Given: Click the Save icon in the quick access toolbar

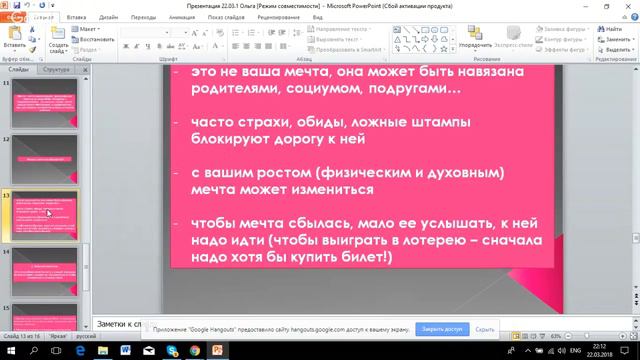Looking at the screenshot, I should (17, 5).
